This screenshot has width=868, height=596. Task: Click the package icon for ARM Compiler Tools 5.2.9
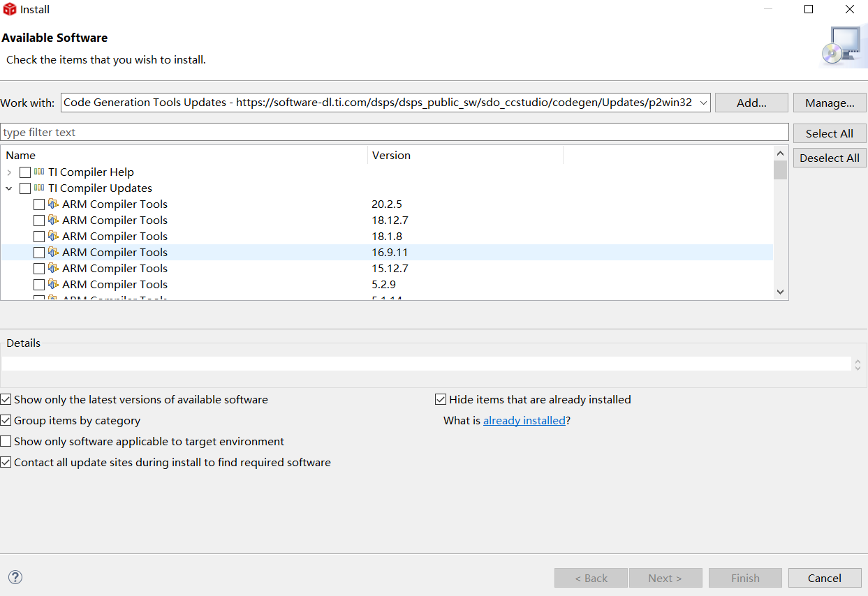pos(52,284)
